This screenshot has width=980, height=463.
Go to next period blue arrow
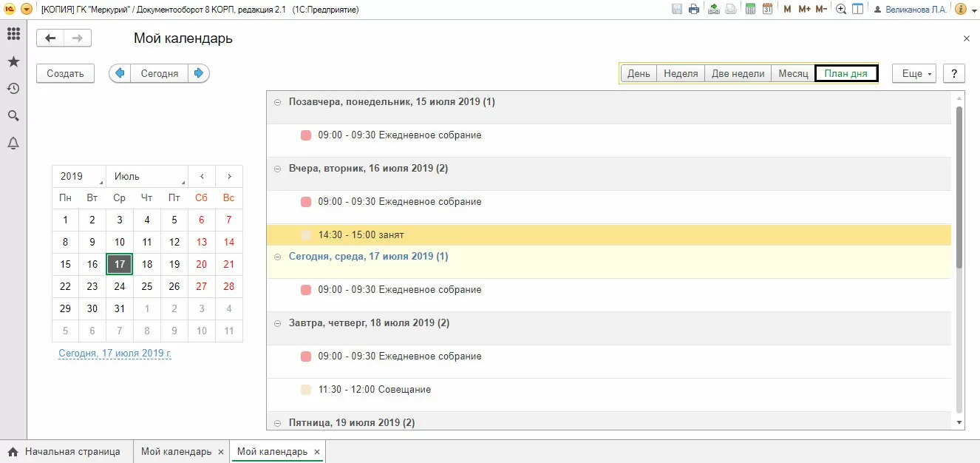(199, 73)
